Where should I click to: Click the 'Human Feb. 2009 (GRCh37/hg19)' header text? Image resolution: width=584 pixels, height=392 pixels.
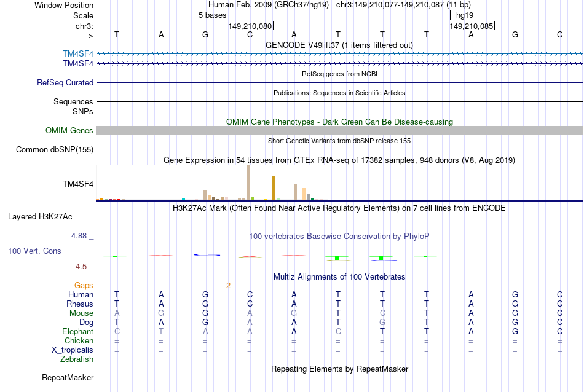click(269, 5)
